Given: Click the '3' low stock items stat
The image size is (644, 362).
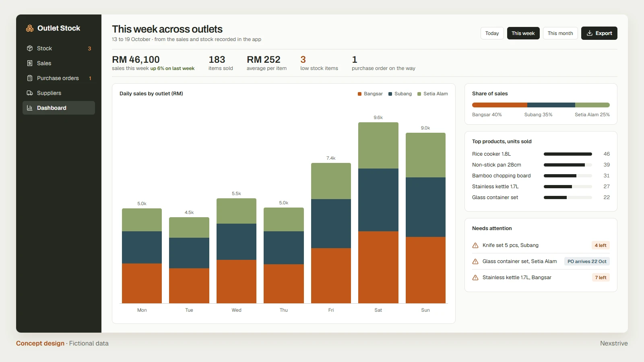Looking at the screenshot, I should 303,60.
